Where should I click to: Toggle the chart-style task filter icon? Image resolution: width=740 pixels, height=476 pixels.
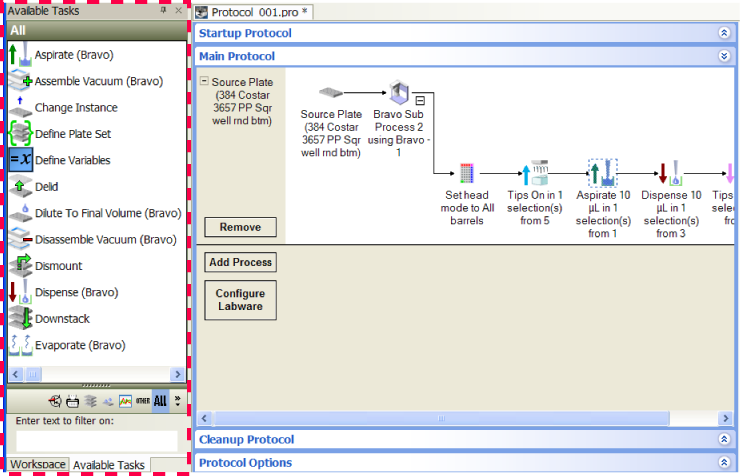[125, 401]
